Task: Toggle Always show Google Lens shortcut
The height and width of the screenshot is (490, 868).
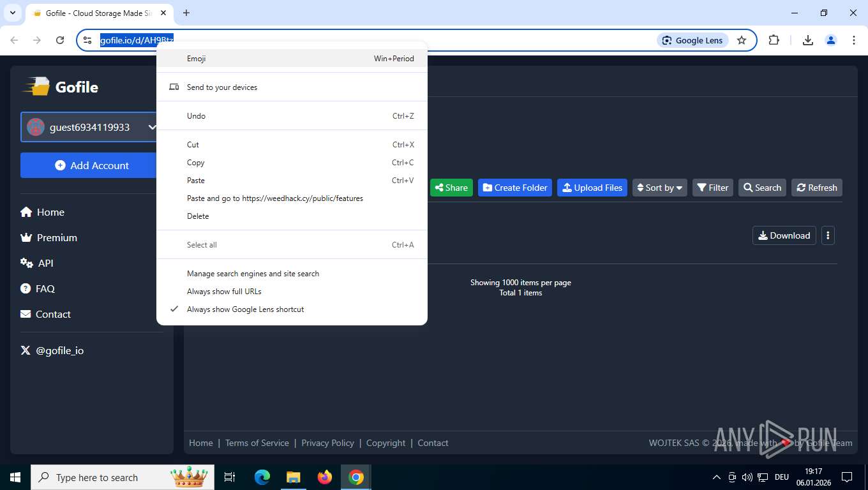Action: (292, 309)
